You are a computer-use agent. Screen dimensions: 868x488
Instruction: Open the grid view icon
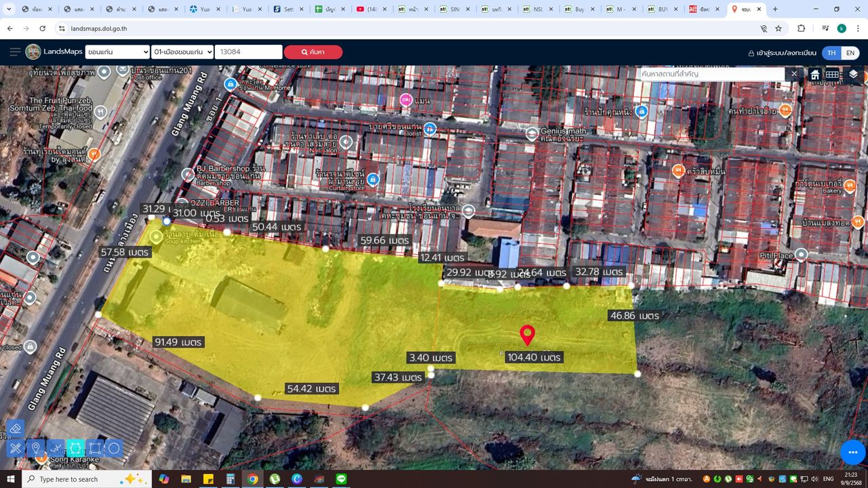coord(832,75)
